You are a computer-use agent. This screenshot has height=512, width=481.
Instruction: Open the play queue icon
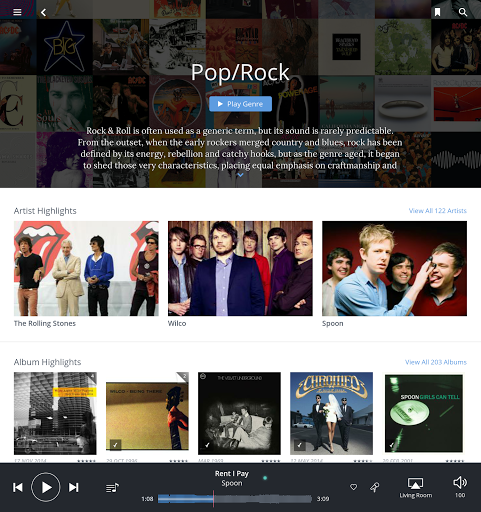112,488
